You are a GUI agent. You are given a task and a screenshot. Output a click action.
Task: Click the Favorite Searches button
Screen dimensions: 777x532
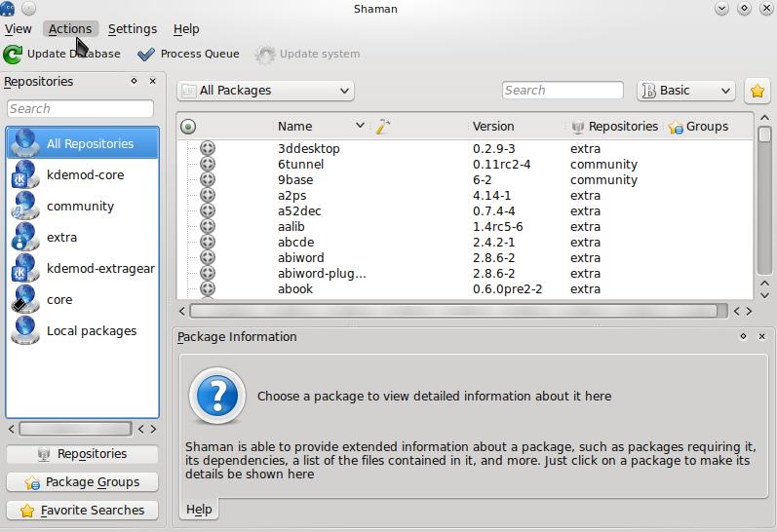[x=82, y=511]
